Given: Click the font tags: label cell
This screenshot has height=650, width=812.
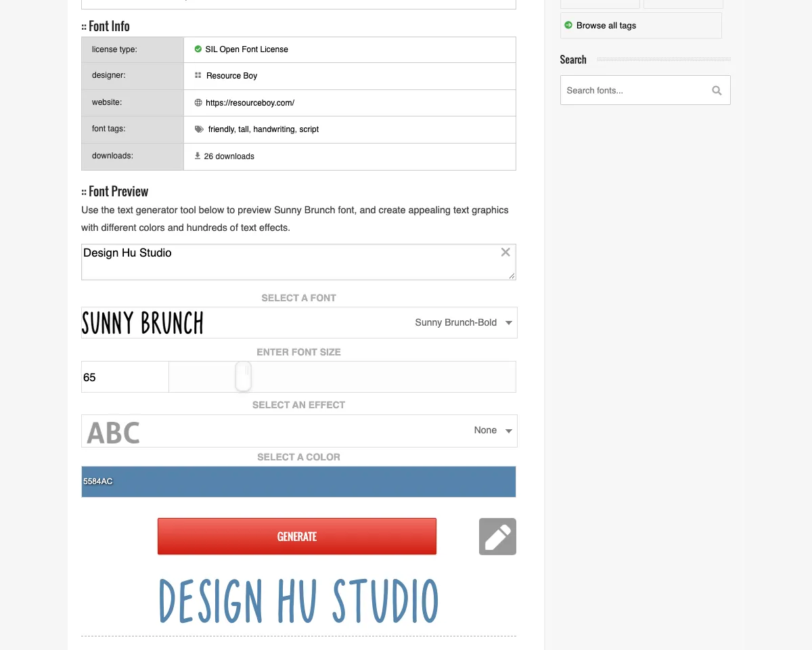Looking at the screenshot, I should [133, 129].
